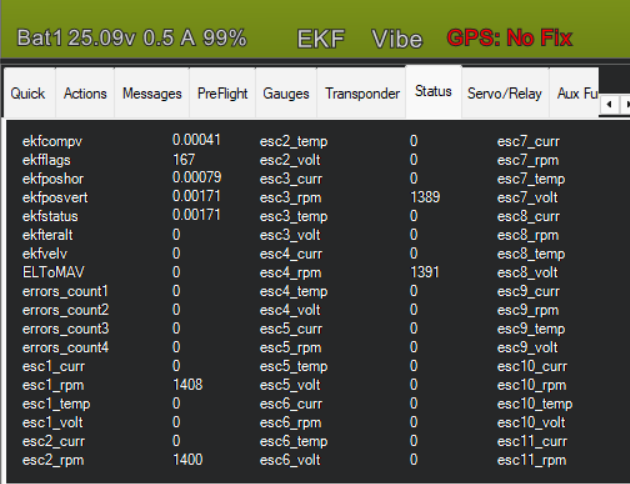
Task: Select the partially visible Aux Fu tab
Action: (576, 93)
